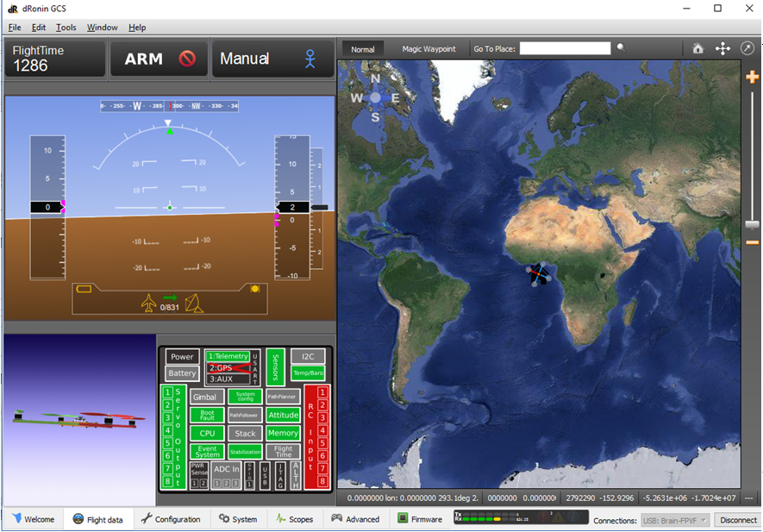Switch map to Normal mode
Screen dimensions: 763x532
pos(363,49)
